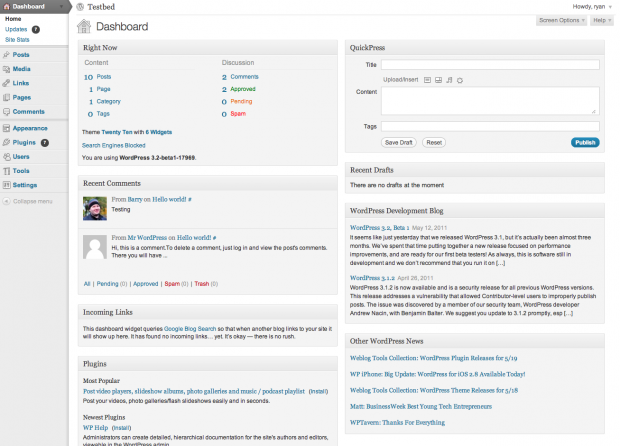The width and height of the screenshot is (620, 446).
Task: Open the Spam link under Discussion
Action: click(238, 114)
